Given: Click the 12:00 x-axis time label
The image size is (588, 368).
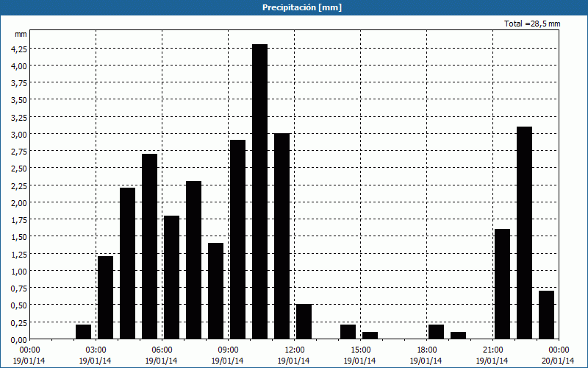Looking at the screenshot, I should (295, 350).
